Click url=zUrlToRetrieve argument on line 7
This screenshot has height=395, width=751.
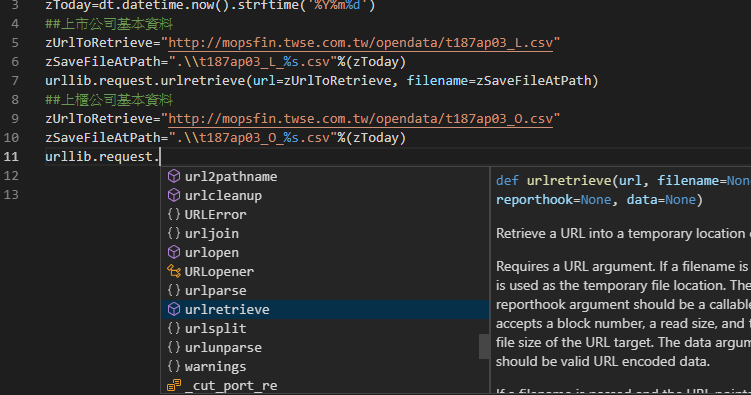coord(322,80)
